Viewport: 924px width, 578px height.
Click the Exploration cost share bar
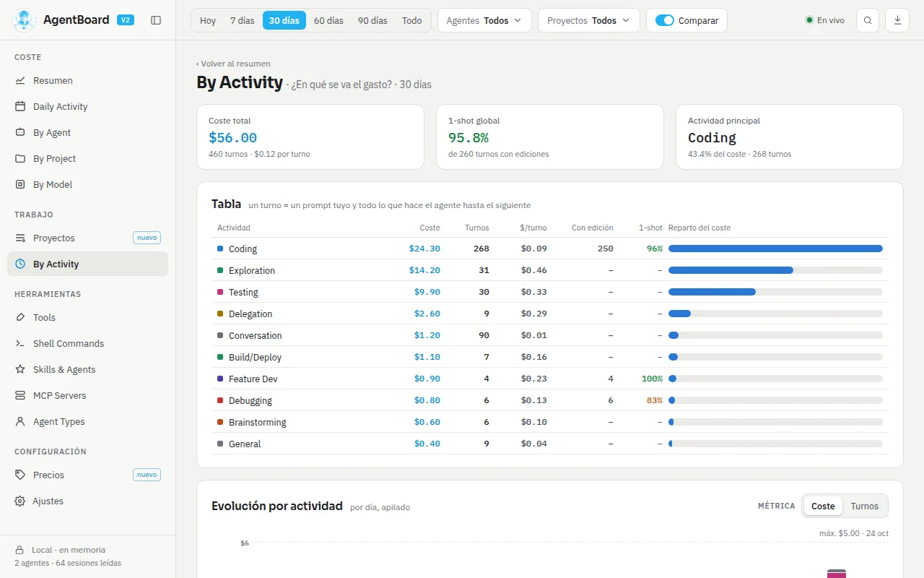pyautogui.click(x=775, y=270)
